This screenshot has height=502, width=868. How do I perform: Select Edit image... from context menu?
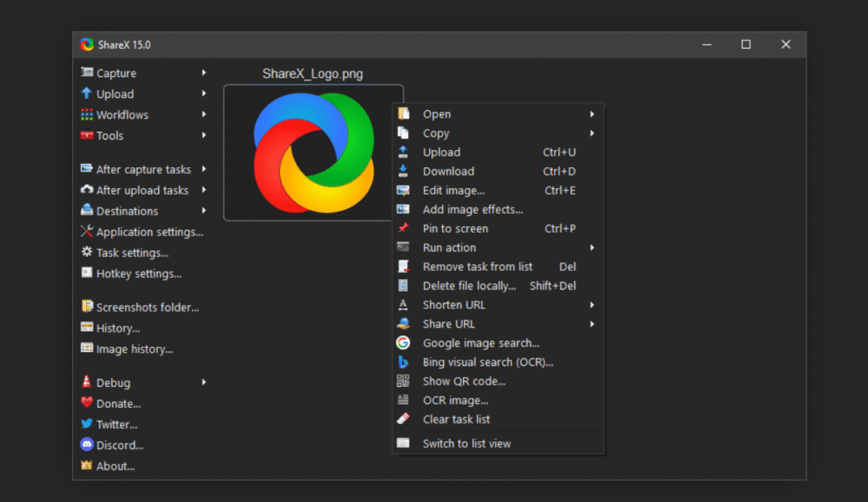[454, 191]
